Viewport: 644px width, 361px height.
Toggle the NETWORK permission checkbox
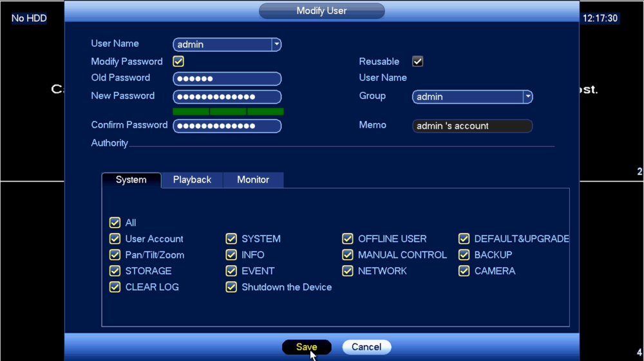(348, 271)
